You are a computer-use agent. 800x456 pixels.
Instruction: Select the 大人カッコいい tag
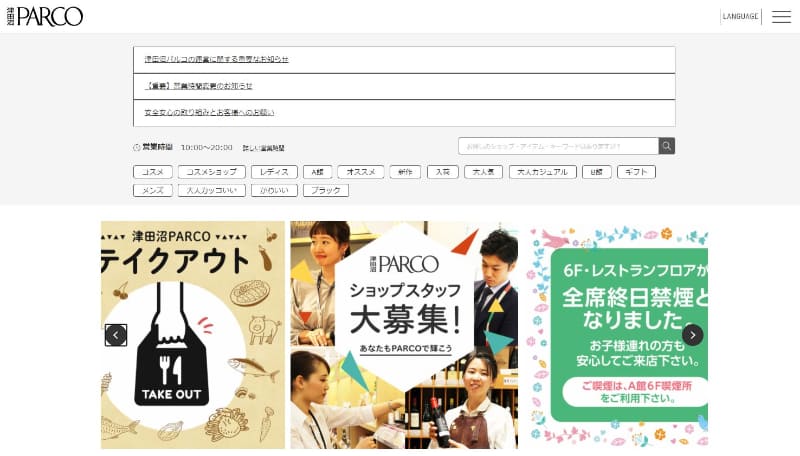[212, 190]
